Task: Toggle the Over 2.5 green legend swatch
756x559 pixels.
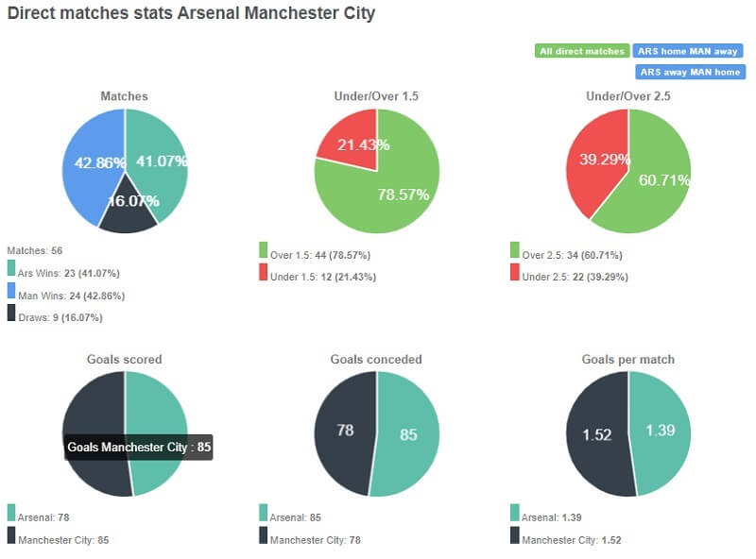Action: 514,250
